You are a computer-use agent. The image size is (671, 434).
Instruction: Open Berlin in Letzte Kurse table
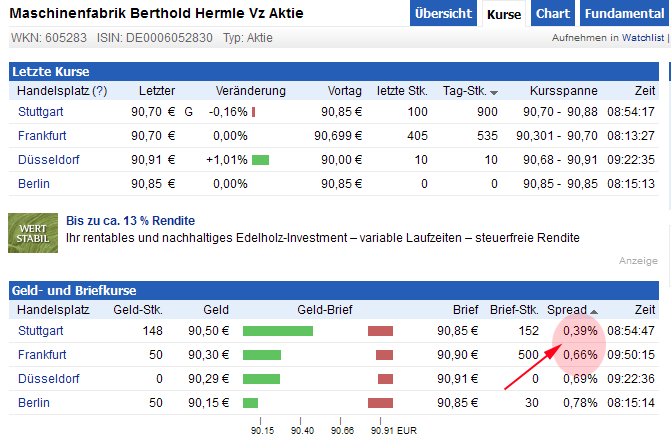[34, 184]
